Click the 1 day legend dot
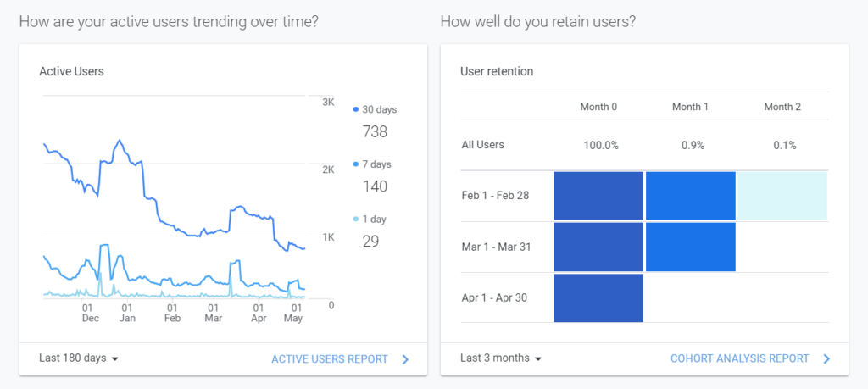 click(355, 220)
